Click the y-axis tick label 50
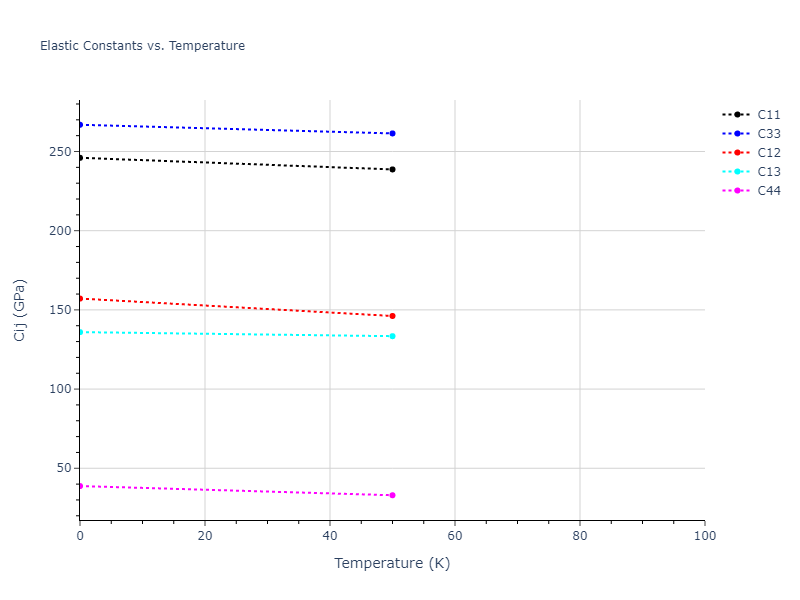 click(x=65, y=468)
